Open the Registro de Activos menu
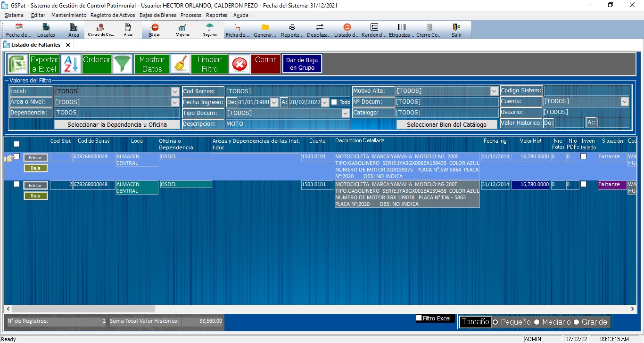This screenshot has height=343, width=644. [x=113, y=15]
